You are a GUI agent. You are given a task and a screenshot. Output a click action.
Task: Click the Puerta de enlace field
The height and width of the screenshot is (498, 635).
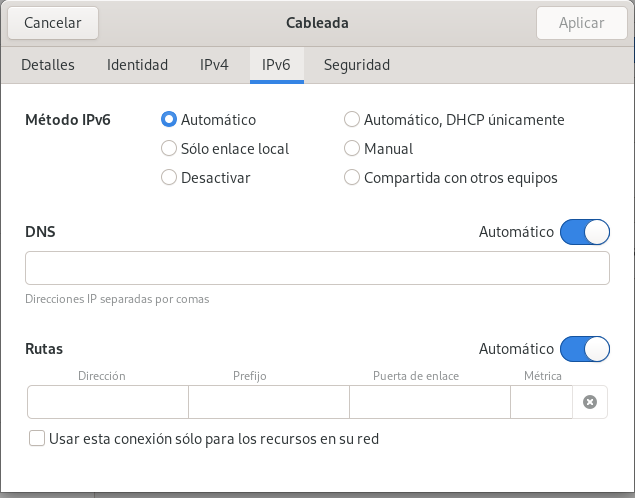(x=429, y=402)
